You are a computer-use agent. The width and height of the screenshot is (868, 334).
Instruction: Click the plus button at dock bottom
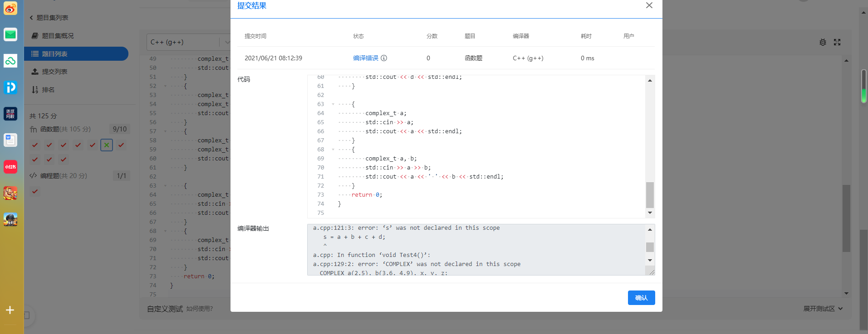[10, 310]
